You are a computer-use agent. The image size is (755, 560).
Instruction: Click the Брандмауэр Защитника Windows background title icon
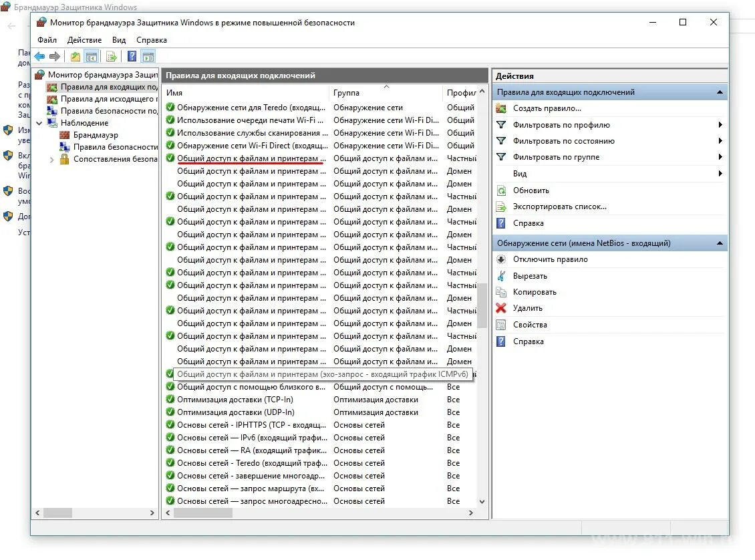click(x=5, y=7)
